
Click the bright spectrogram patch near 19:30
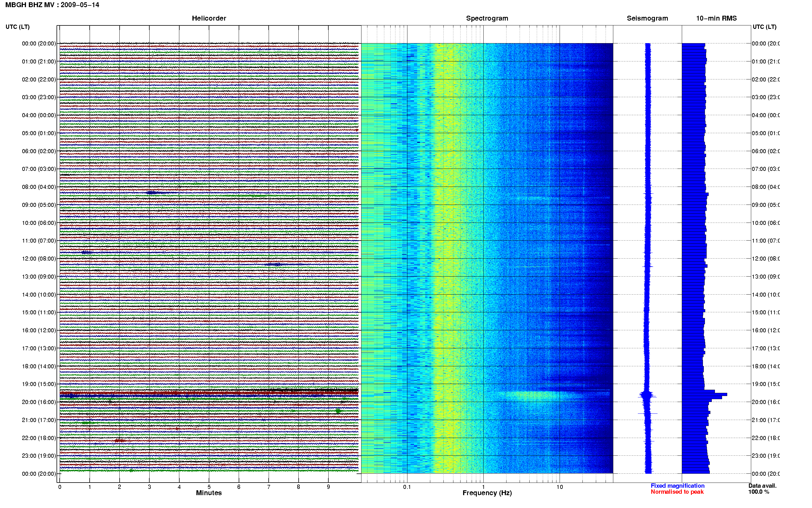pos(534,395)
